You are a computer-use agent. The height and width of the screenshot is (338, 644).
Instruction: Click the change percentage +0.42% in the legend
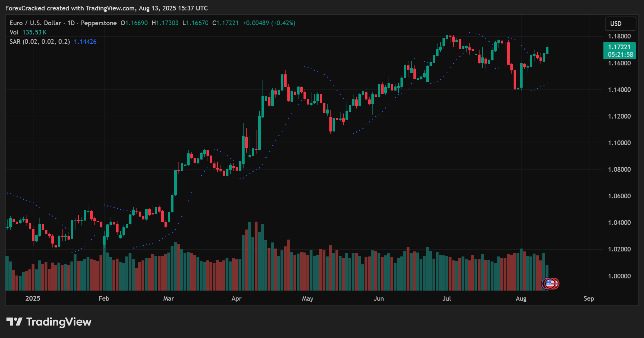[284, 23]
